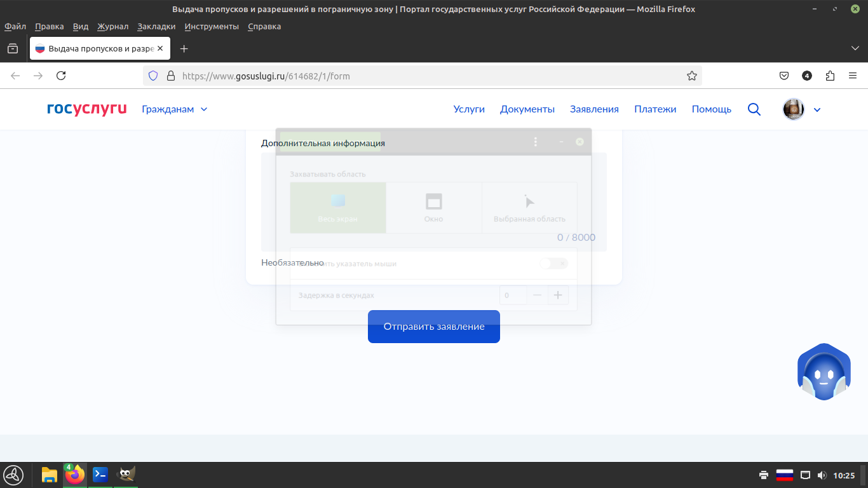Open the Firefox View icon
Viewport: 868px width, 488px height.
(x=13, y=49)
